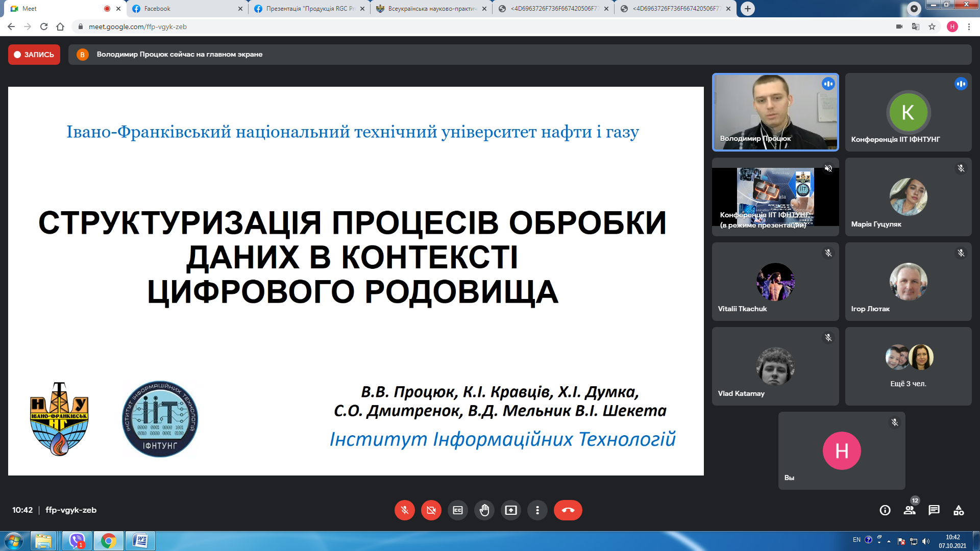Click the present screen icon
Screen dimensions: 980x551
tap(511, 510)
